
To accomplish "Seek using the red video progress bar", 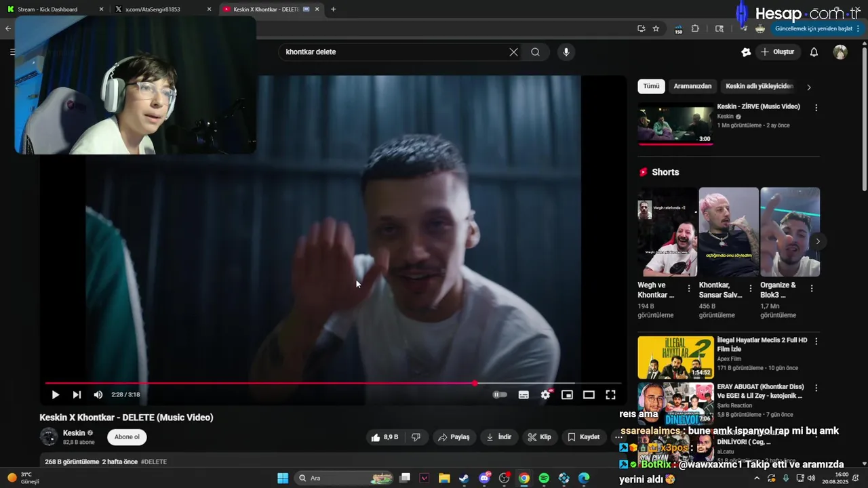I will coord(333,384).
